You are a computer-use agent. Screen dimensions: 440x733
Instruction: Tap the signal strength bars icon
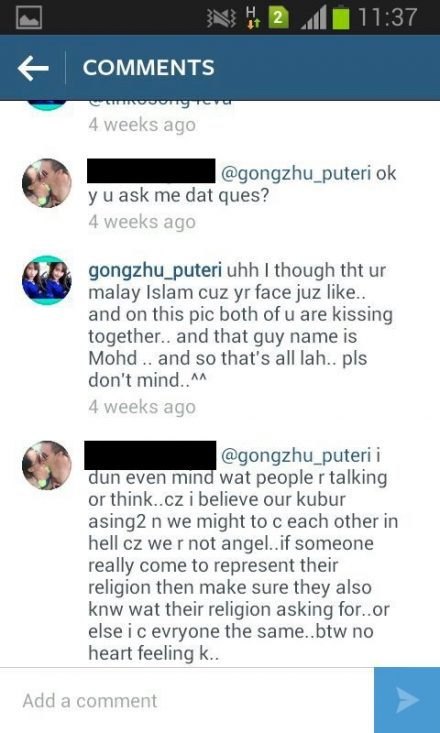[x=313, y=19]
